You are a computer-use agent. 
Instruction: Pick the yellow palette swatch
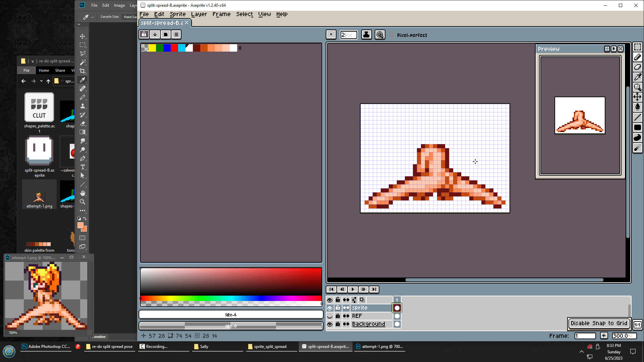(x=152, y=48)
